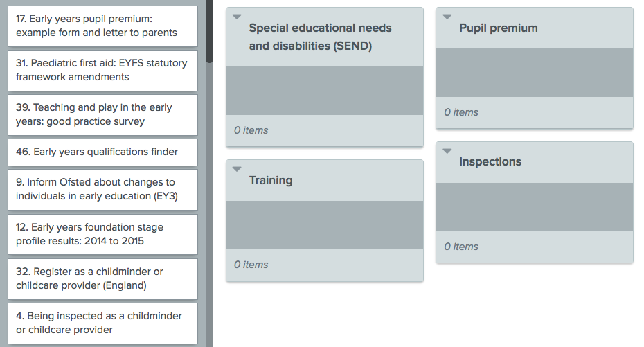
Task: Click the Pupil premium category title
Action: [499, 28]
